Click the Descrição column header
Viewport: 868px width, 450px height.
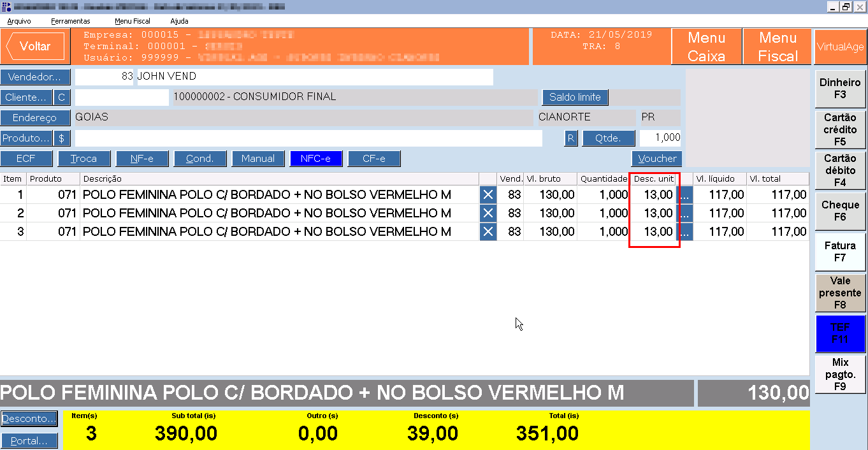pyautogui.click(x=279, y=179)
